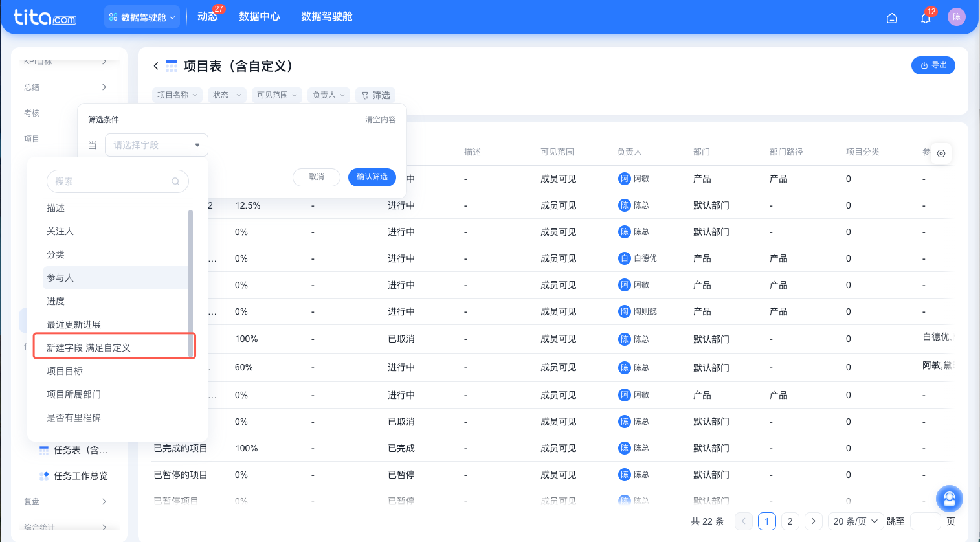Open column settings via the gear icon
Viewport: 980px width, 542px height.
coord(941,153)
